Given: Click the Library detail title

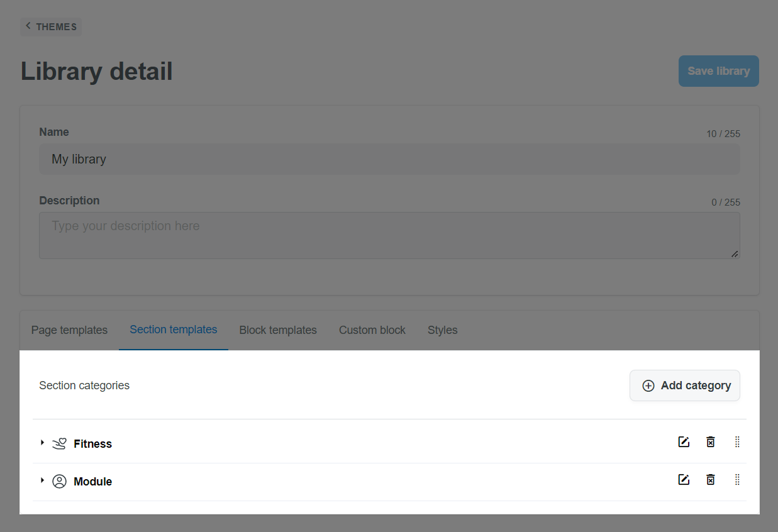Looking at the screenshot, I should [97, 71].
